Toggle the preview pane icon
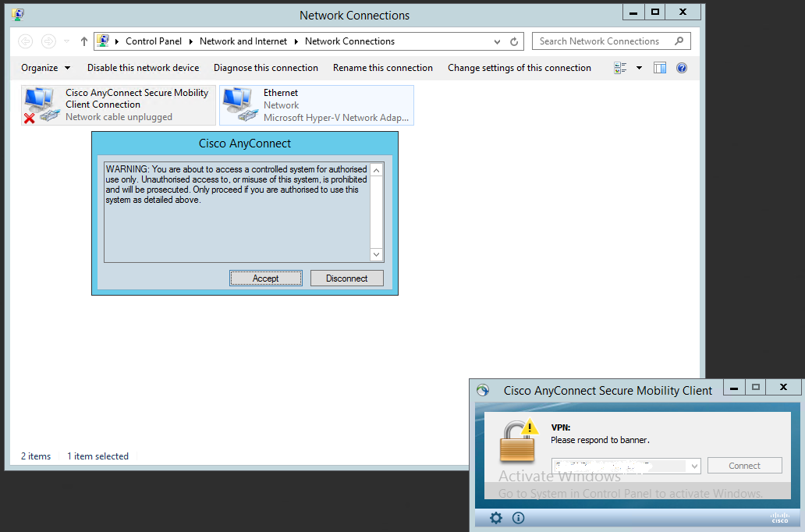The height and width of the screenshot is (532, 805). [660, 68]
